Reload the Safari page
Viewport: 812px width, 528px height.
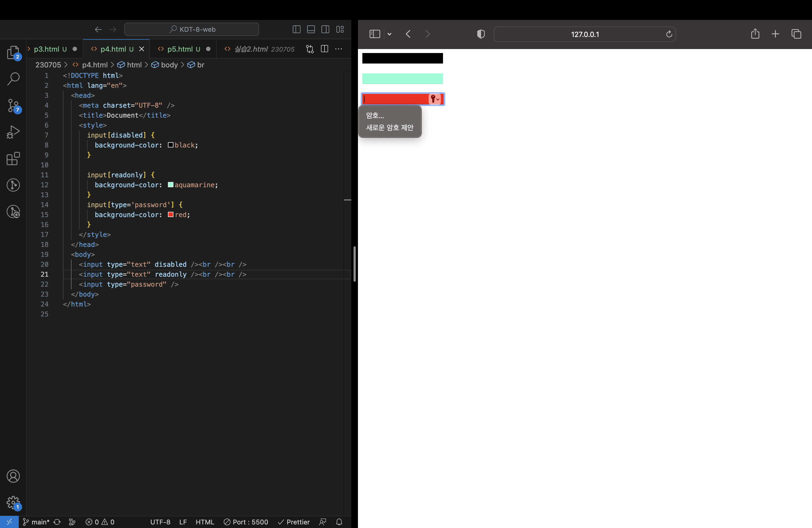[x=669, y=34]
